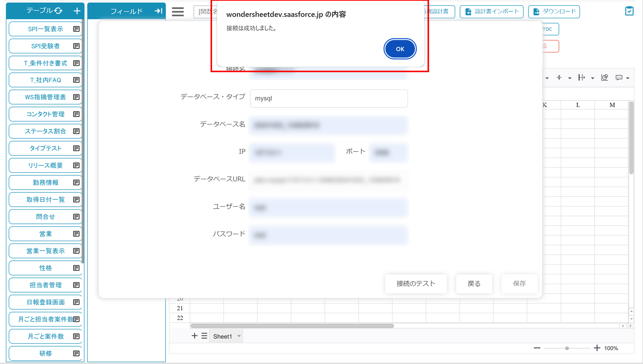Select column header L
The height and width of the screenshot is (364, 643).
coord(578,105)
